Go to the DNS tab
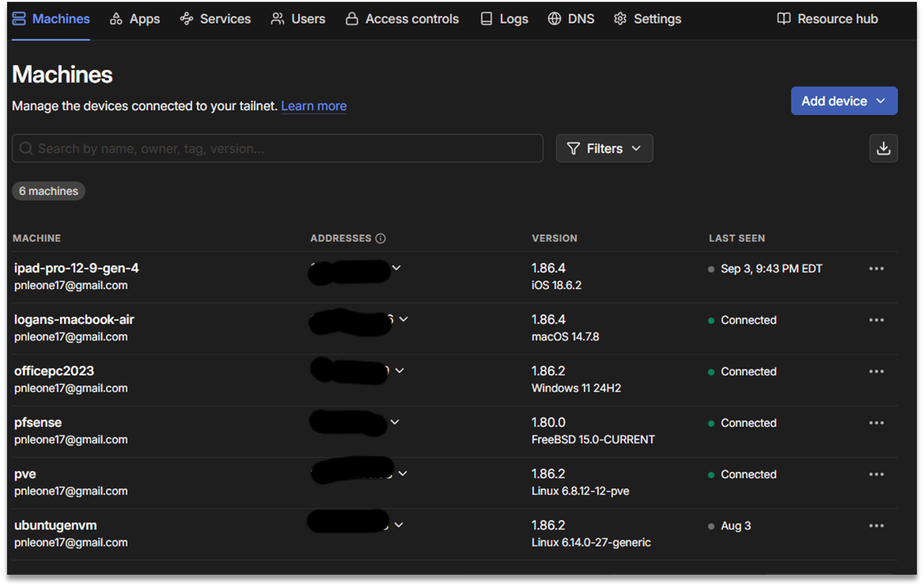924x587 pixels. click(571, 19)
